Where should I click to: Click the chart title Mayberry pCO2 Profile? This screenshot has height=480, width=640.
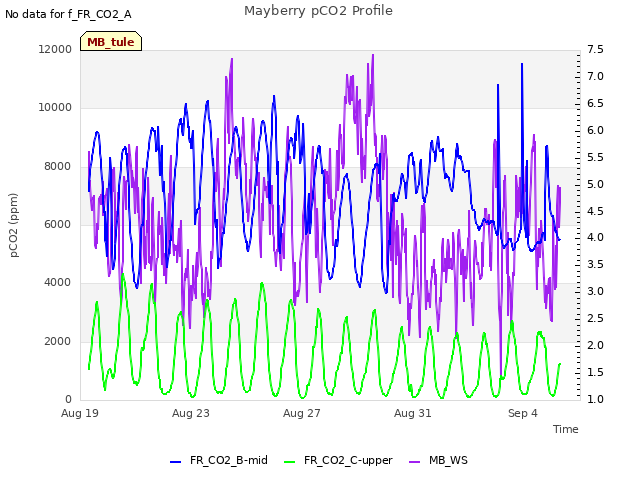318,11
